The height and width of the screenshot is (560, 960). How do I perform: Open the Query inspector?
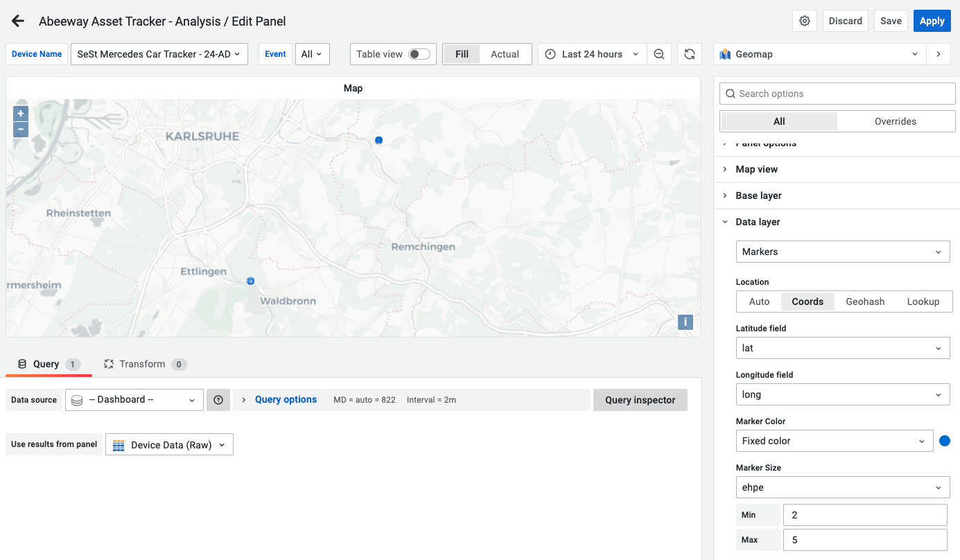tap(640, 400)
